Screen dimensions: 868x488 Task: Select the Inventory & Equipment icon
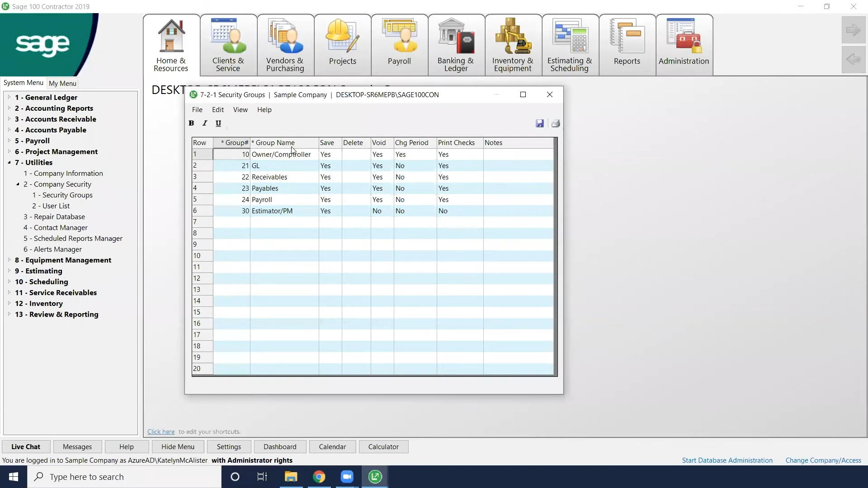[513, 43]
